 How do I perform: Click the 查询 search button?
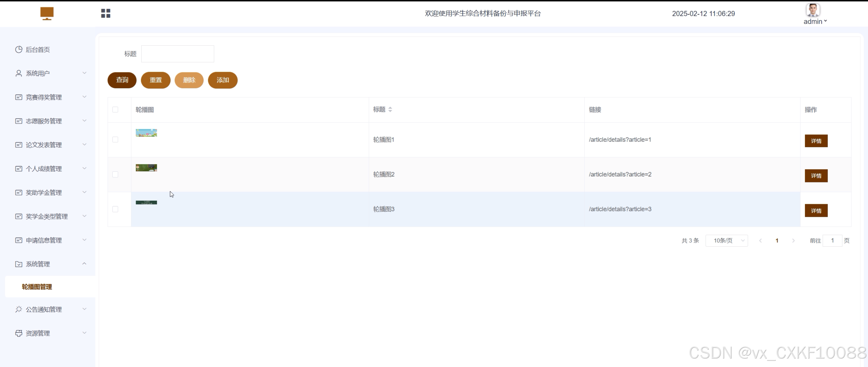click(122, 80)
